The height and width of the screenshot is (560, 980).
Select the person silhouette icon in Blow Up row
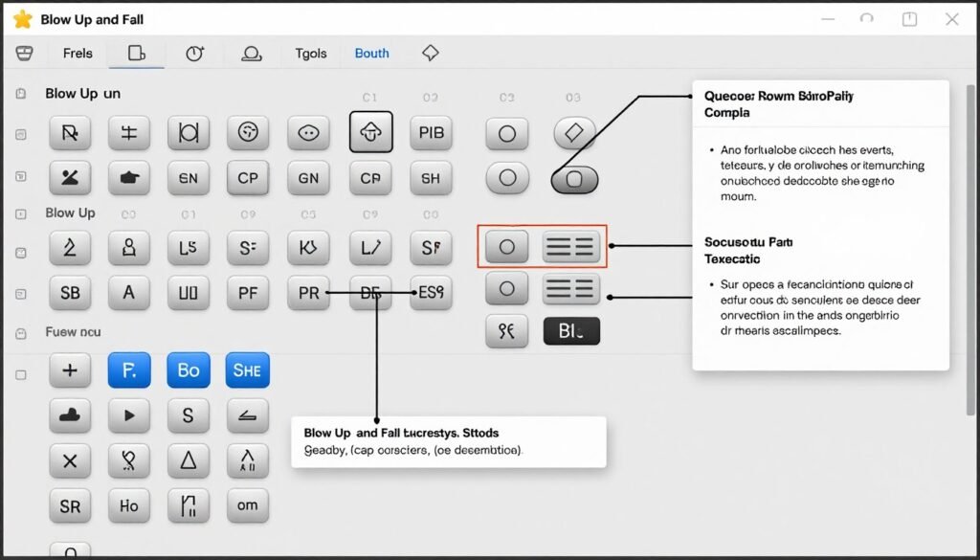(129, 248)
